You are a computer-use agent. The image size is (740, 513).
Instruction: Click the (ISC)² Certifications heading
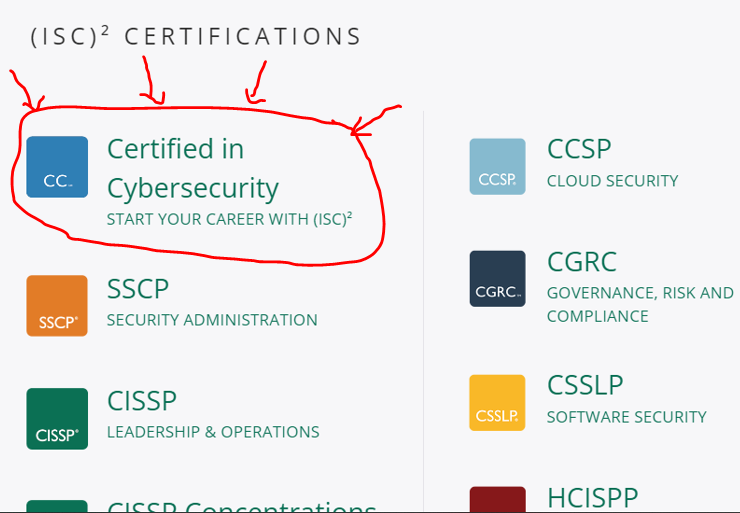pos(196,37)
